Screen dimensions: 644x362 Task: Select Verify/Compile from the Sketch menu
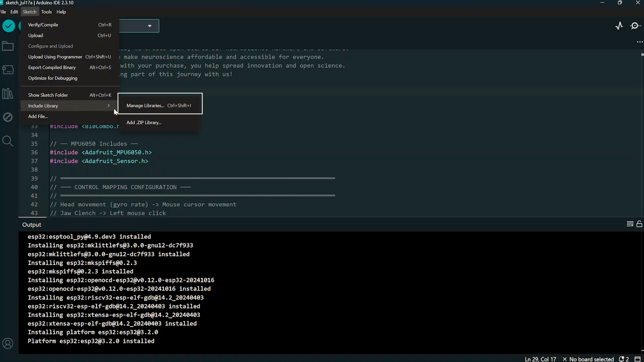pyautogui.click(x=70, y=25)
